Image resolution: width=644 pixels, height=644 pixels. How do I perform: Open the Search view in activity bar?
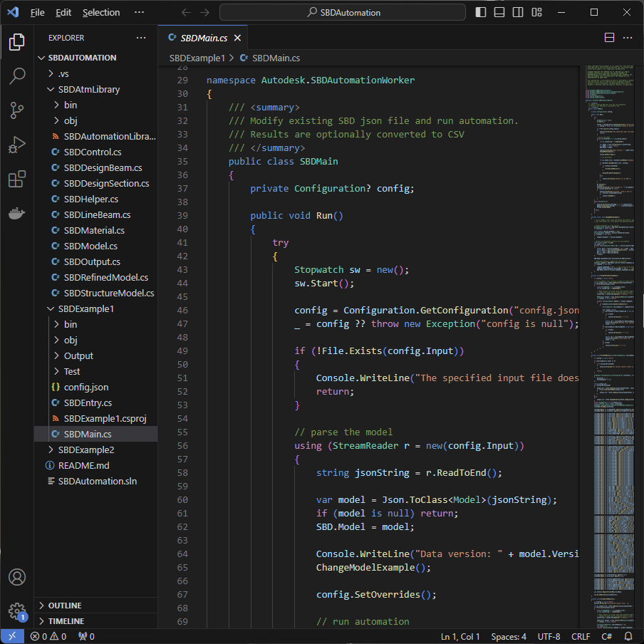pos(17,76)
